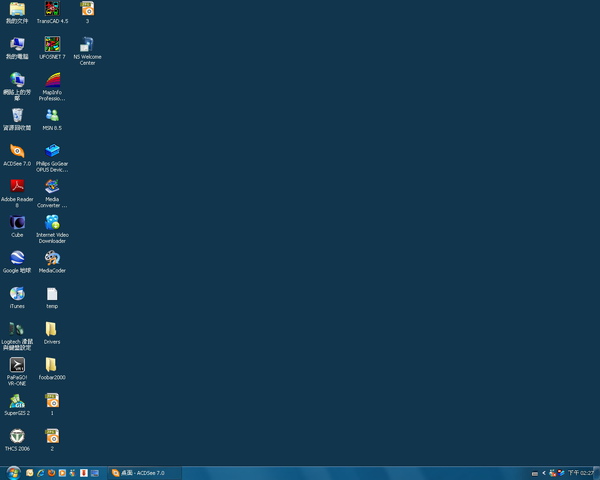Expand hidden system tray icons arrow

544,473
